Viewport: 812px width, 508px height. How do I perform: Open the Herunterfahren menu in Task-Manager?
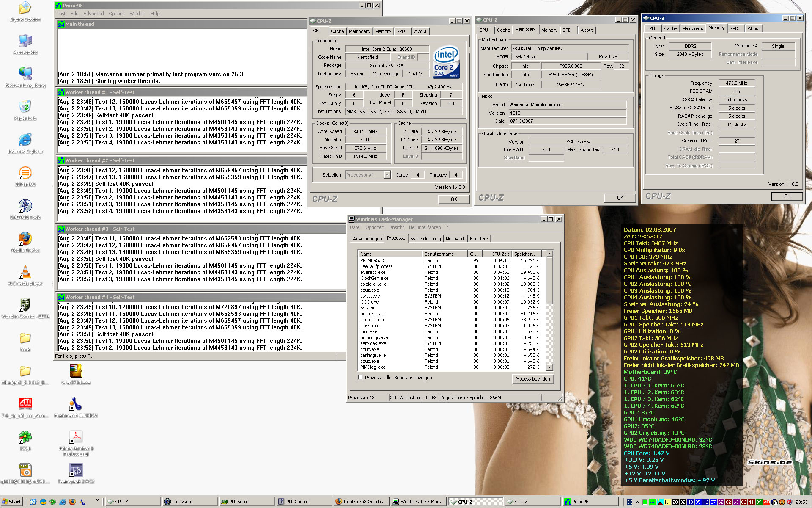[x=425, y=227]
